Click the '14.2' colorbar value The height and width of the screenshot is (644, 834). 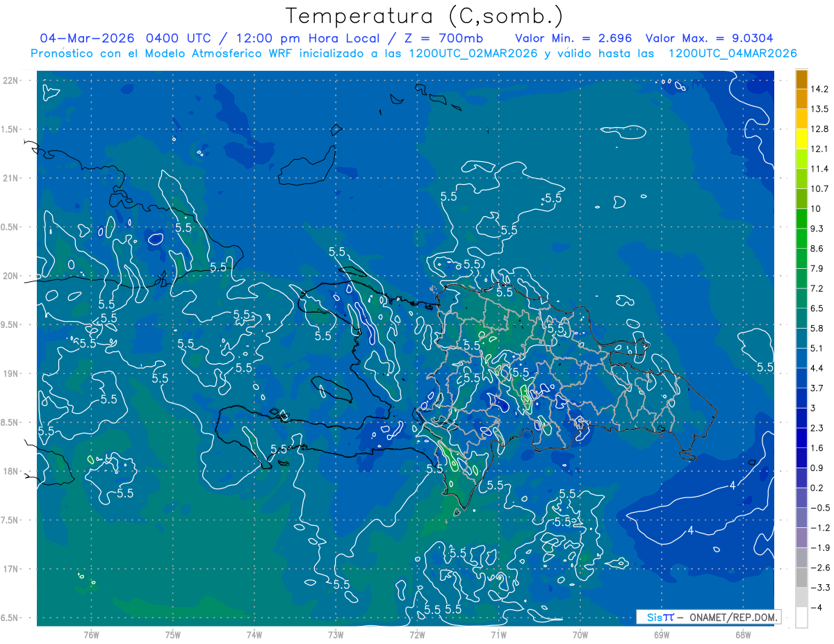coord(821,89)
